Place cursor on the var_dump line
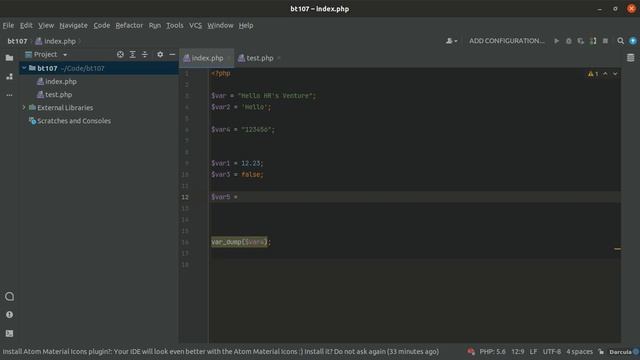The image size is (640, 360). (x=241, y=242)
